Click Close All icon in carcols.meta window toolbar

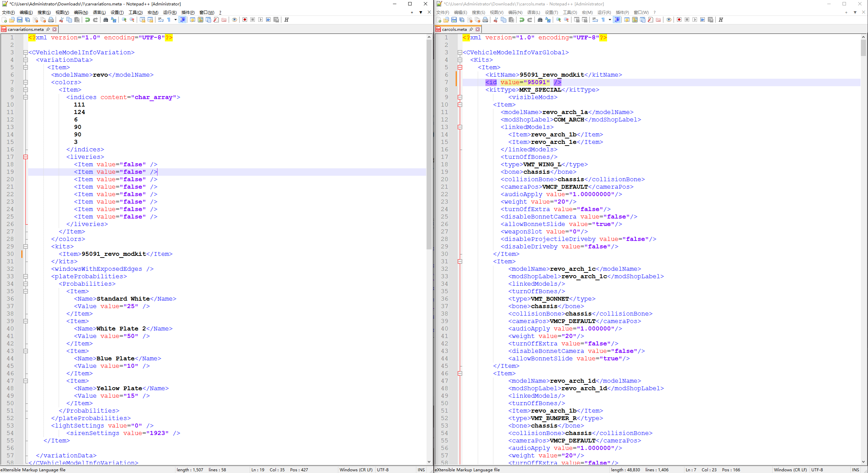[x=477, y=20]
